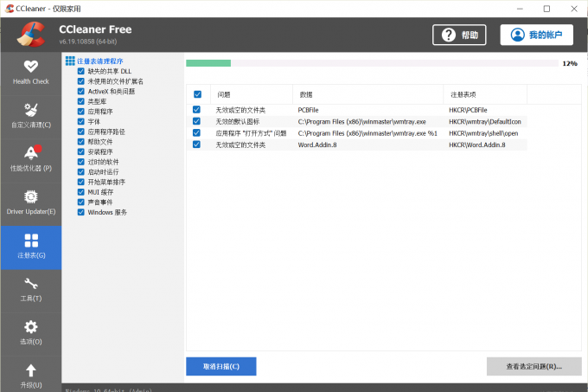Open the Performance Optimizer rocket icon
The height and width of the screenshot is (392, 588).
(x=31, y=152)
